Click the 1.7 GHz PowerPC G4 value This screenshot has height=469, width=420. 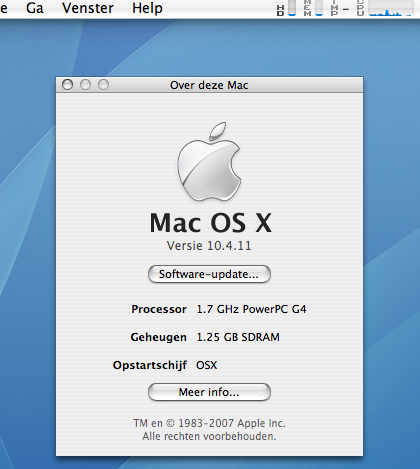tap(251, 309)
